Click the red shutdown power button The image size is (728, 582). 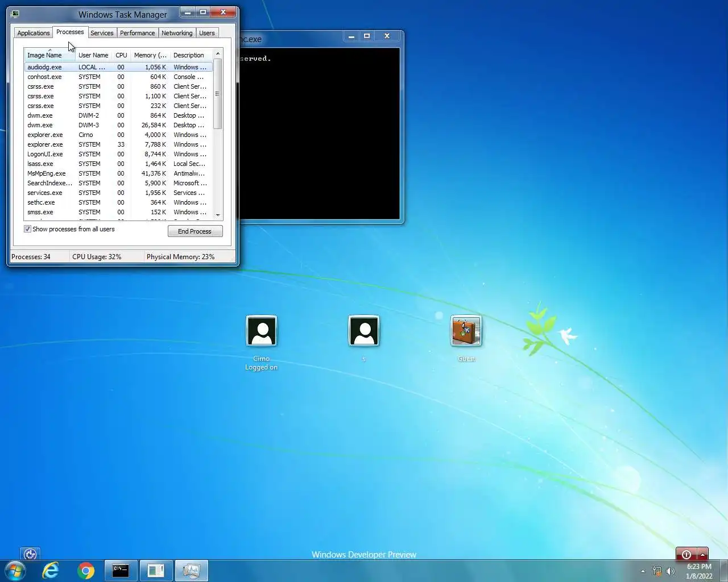(x=686, y=554)
